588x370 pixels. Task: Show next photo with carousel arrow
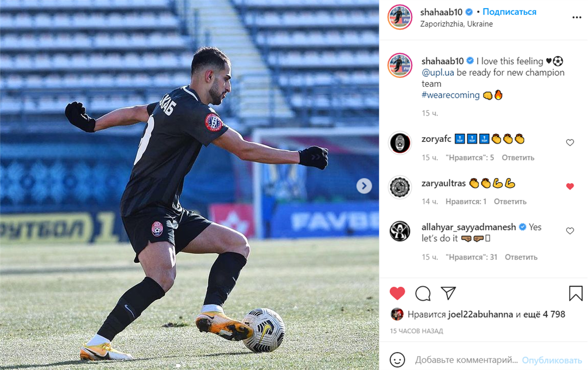[363, 186]
